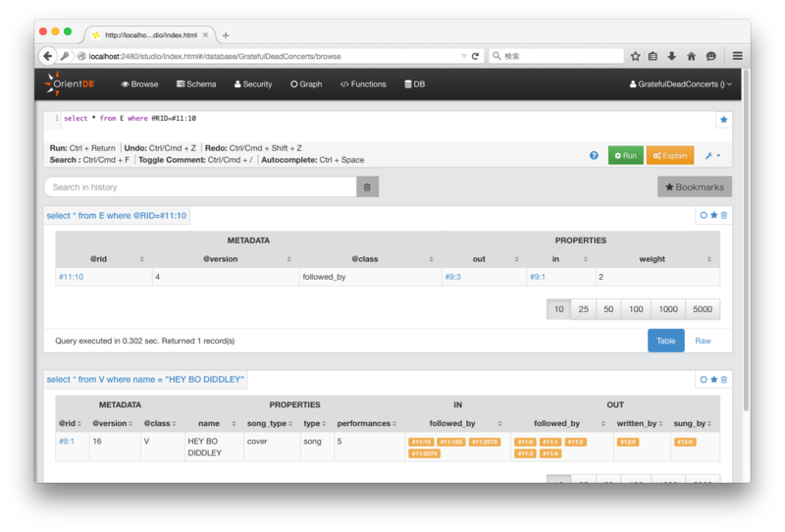This screenshot has width=785, height=532.
Task: Open the DB section
Action: pyautogui.click(x=414, y=84)
